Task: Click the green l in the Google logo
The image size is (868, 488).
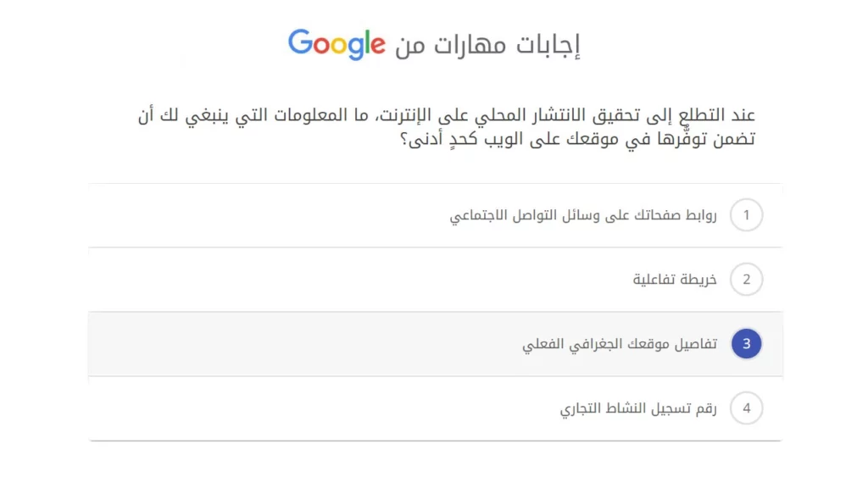Action: tap(370, 42)
